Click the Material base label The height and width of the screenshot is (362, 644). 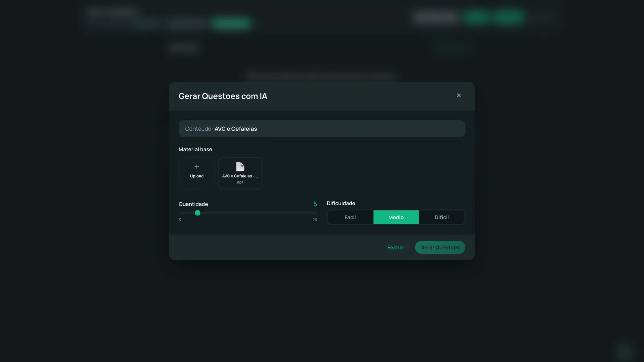(x=195, y=149)
